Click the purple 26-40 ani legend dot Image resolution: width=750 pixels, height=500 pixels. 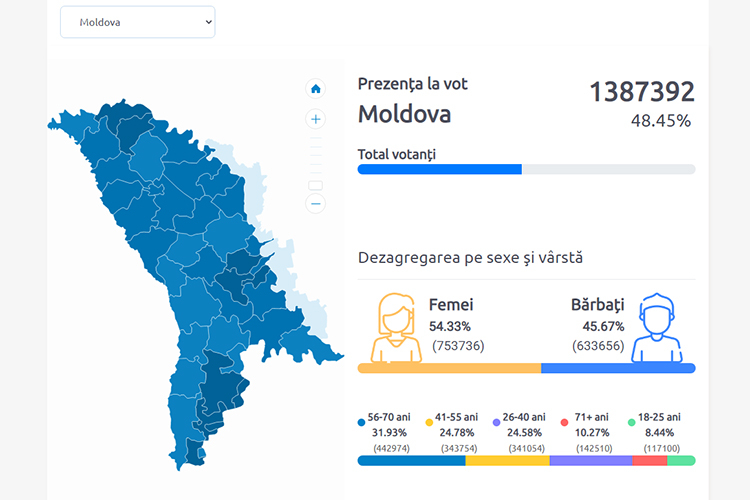click(x=497, y=423)
